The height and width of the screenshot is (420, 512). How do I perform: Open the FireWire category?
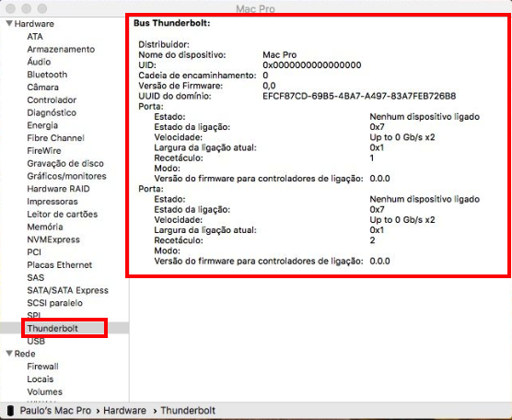tap(44, 151)
